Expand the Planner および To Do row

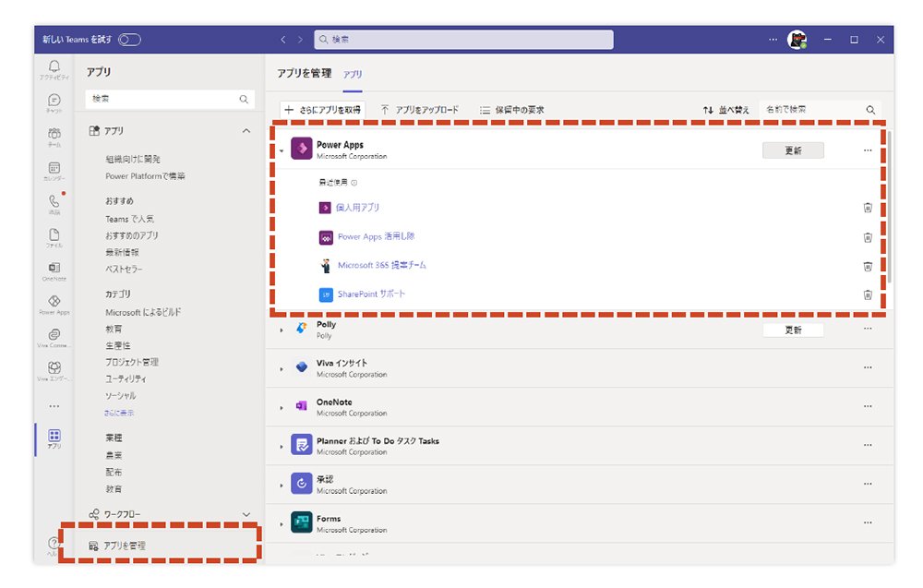click(x=282, y=447)
